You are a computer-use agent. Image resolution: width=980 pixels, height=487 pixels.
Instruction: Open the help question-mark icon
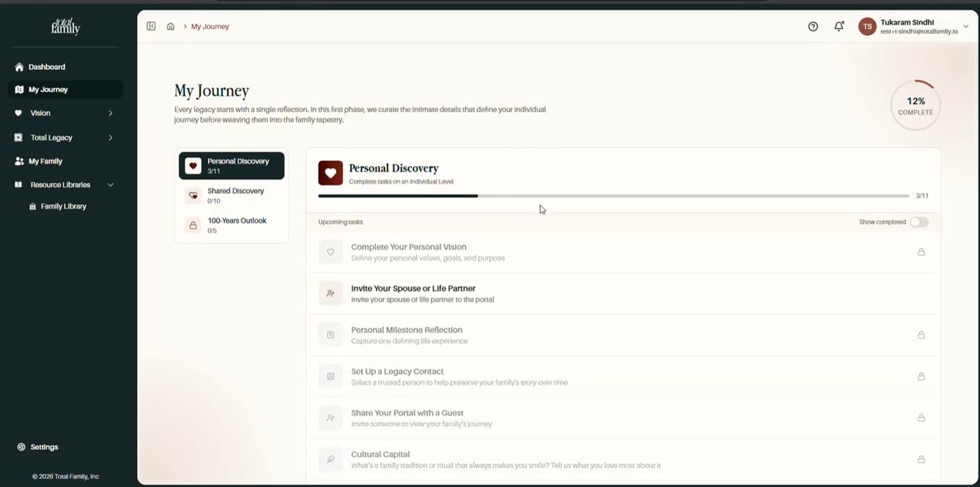click(x=813, y=27)
